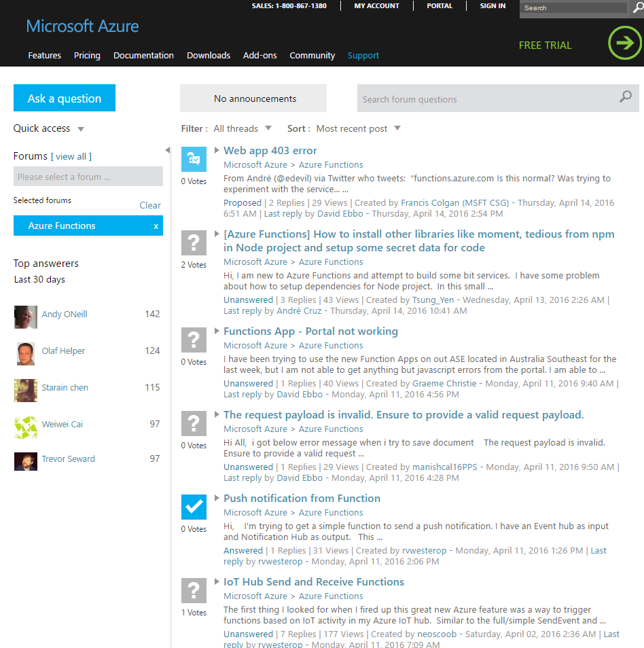Collapse the left sidebar with arrow handle

[167, 150]
